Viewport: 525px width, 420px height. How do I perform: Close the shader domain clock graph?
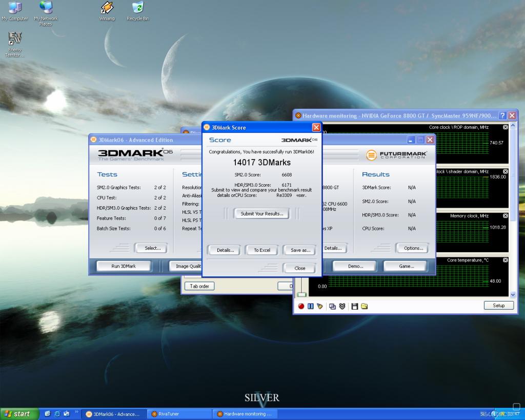(x=505, y=171)
